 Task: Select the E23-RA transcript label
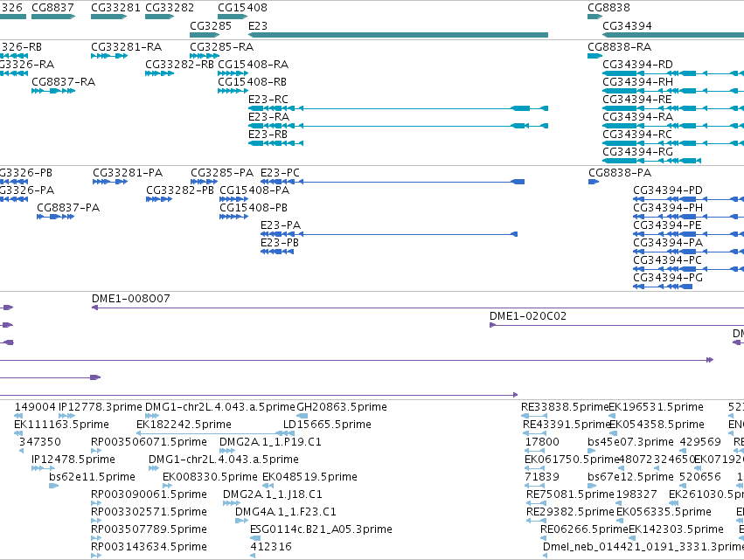click(268, 117)
